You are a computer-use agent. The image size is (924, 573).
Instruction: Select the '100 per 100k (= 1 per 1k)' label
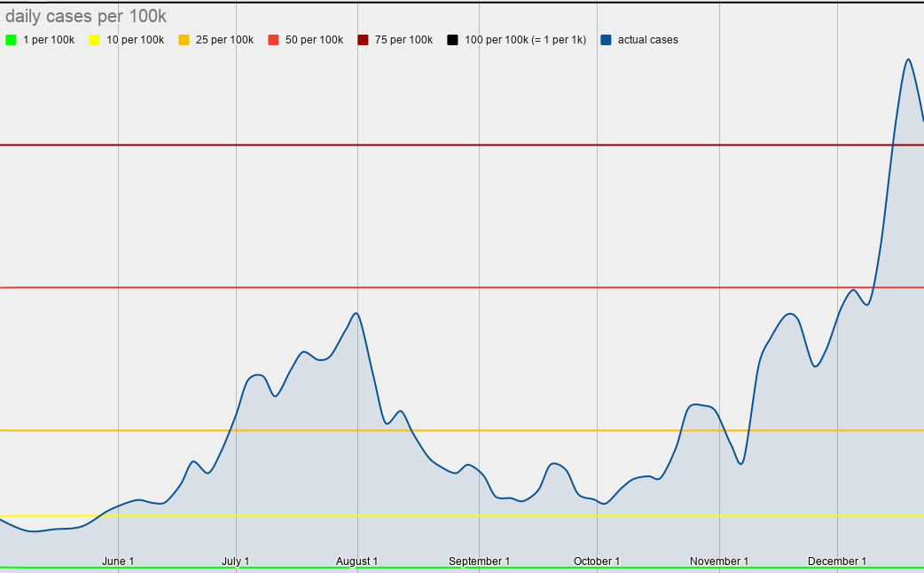coord(525,40)
